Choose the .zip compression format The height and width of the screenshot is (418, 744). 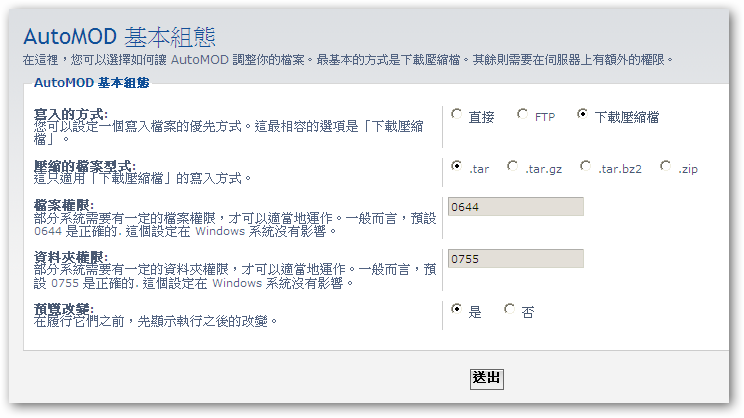666,166
